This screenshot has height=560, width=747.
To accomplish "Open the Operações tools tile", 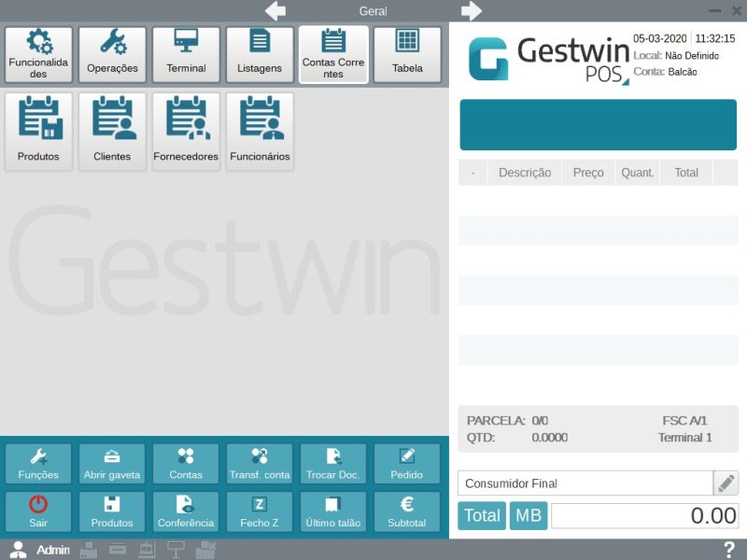I will coord(112,54).
